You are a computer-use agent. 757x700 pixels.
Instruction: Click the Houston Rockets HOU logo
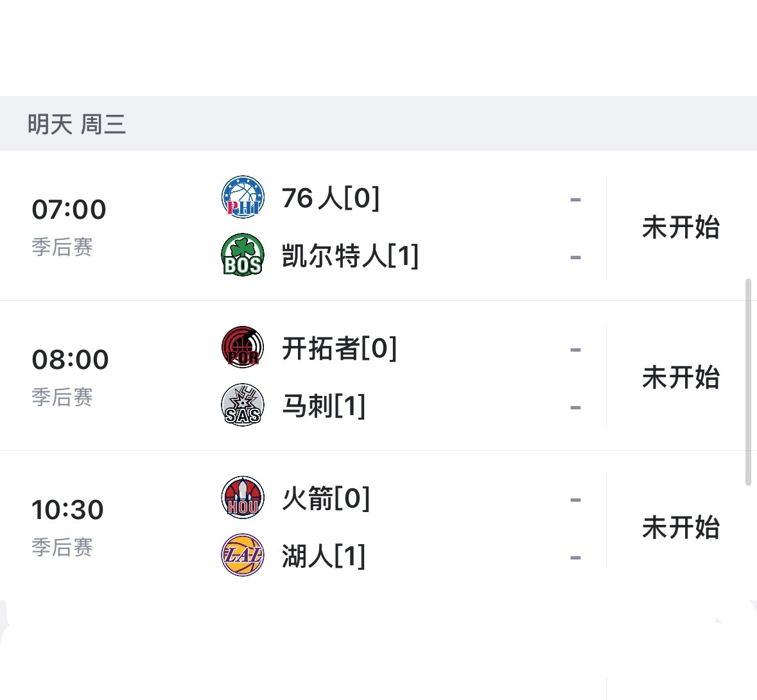pyautogui.click(x=243, y=497)
